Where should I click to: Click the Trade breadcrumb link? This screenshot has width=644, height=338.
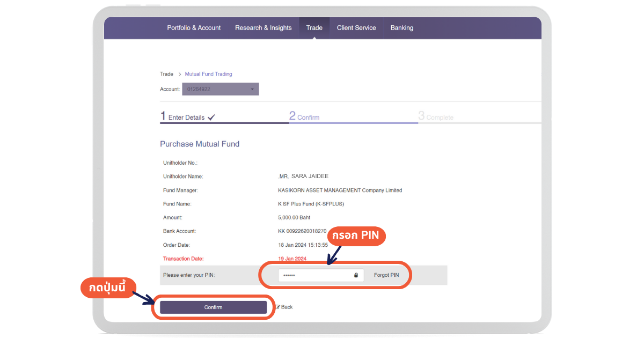166,74
